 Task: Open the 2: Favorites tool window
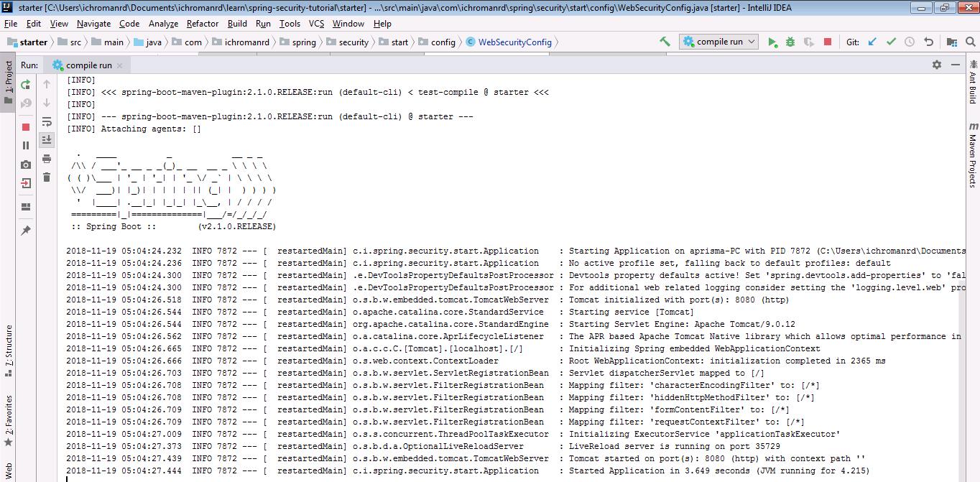[9, 420]
